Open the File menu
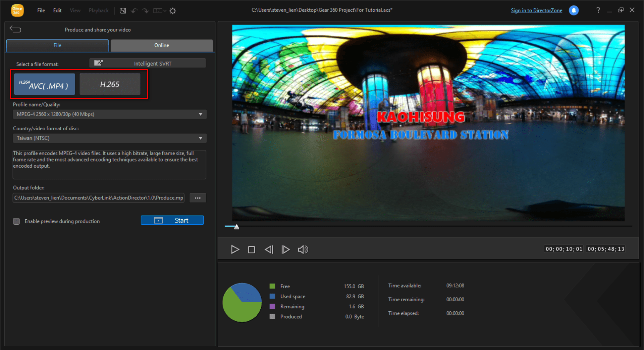The image size is (644, 350). pos(41,10)
